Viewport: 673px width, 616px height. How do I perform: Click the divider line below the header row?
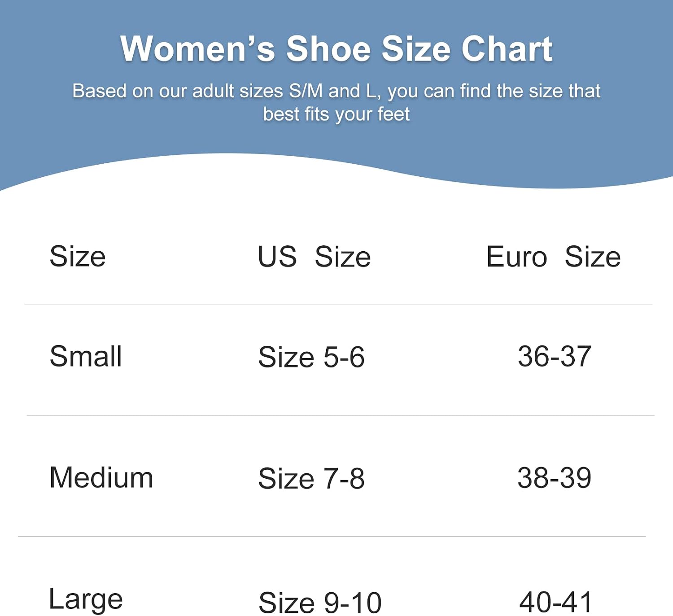(x=338, y=305)
